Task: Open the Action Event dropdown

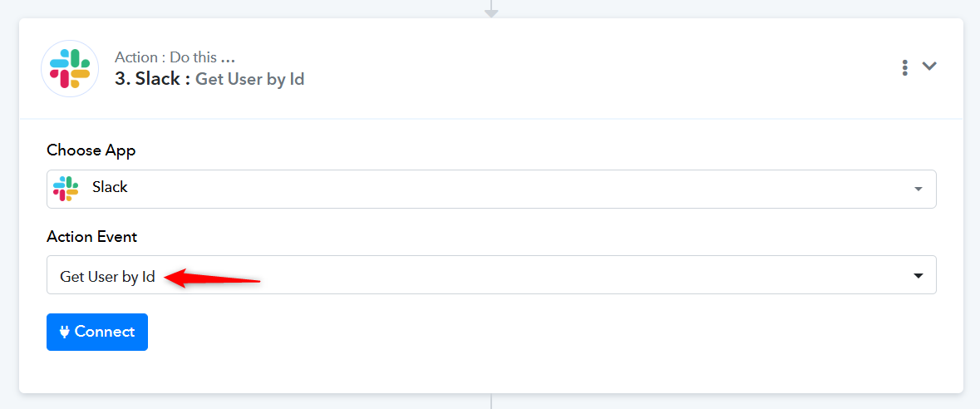Action: 491,274
